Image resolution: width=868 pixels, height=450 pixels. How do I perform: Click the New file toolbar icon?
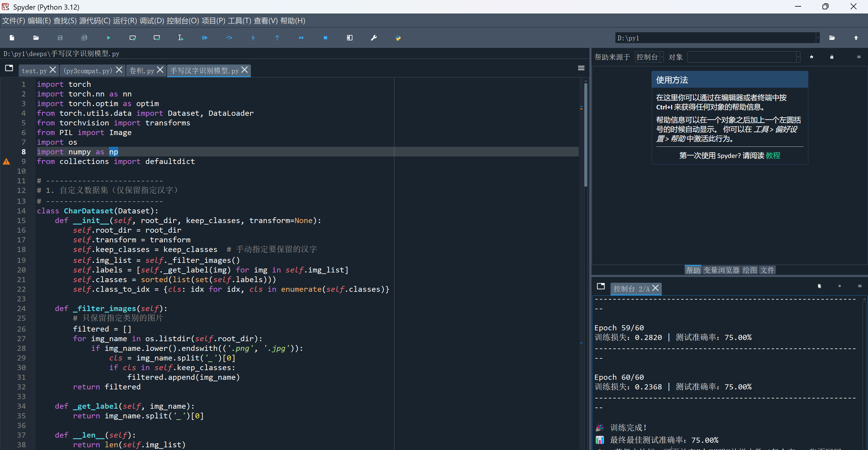point(12,38)
